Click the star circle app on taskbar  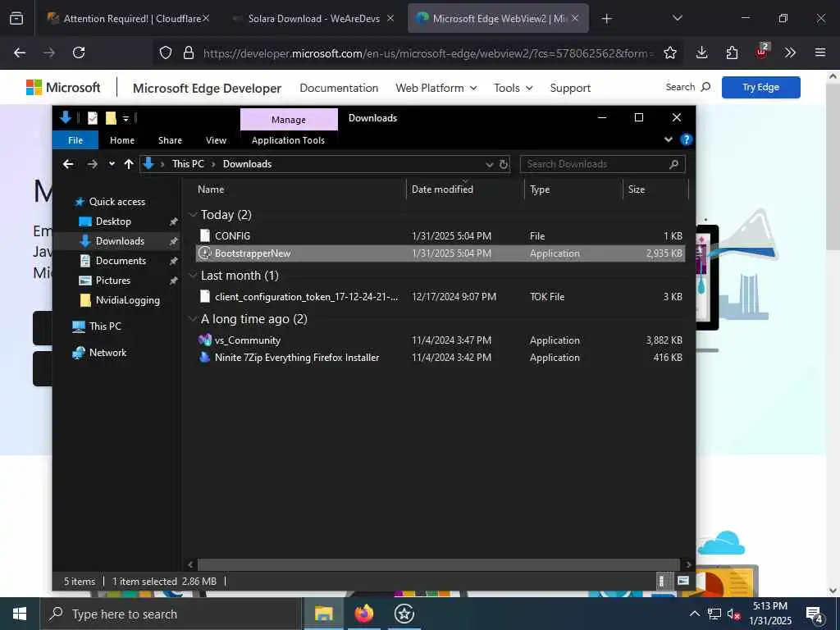pyautogui.click(x=404, y=614)
